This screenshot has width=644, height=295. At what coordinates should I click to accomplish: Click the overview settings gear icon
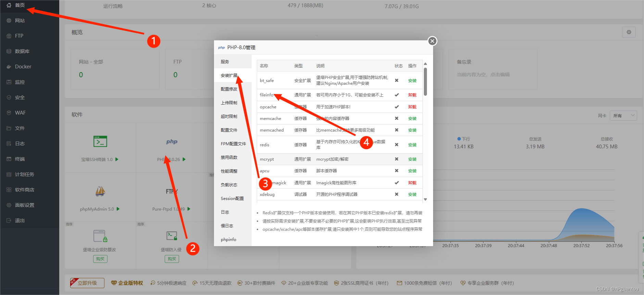629,32
